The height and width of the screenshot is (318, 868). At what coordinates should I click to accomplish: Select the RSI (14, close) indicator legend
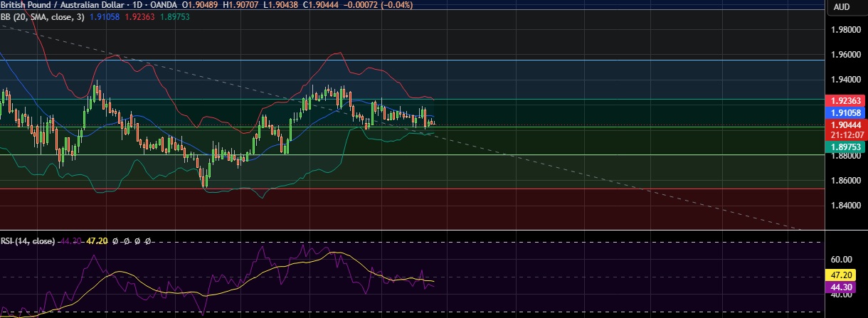[x=28, y=241]
